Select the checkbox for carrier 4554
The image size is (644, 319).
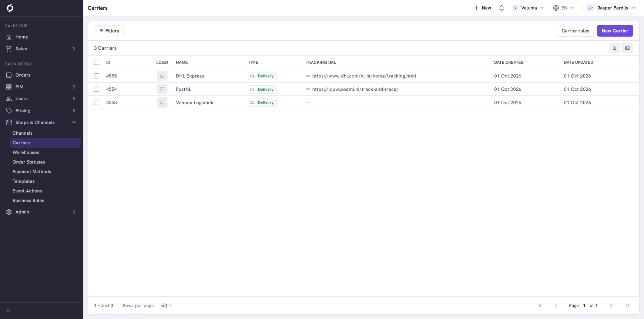point(97,89)
